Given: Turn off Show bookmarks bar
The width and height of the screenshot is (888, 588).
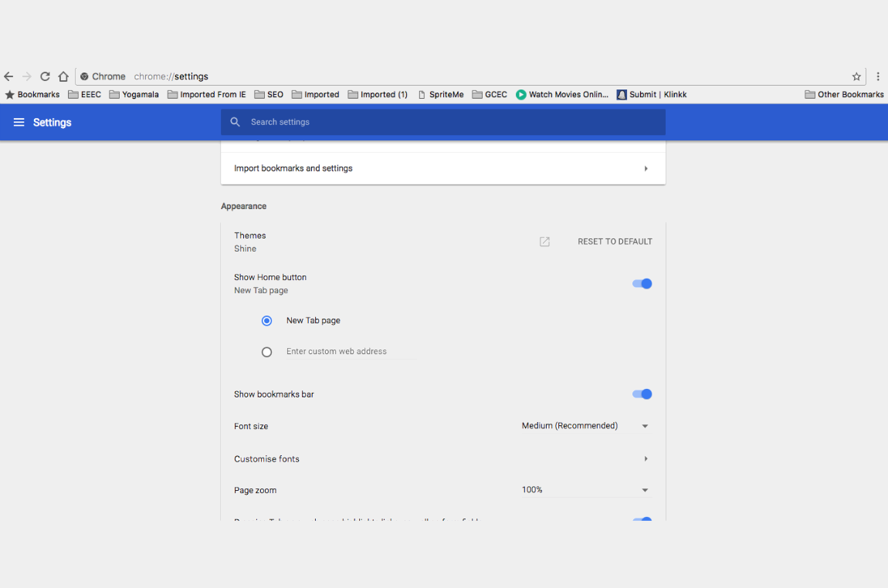Looking at the screenshot, I should pos(642,394).
